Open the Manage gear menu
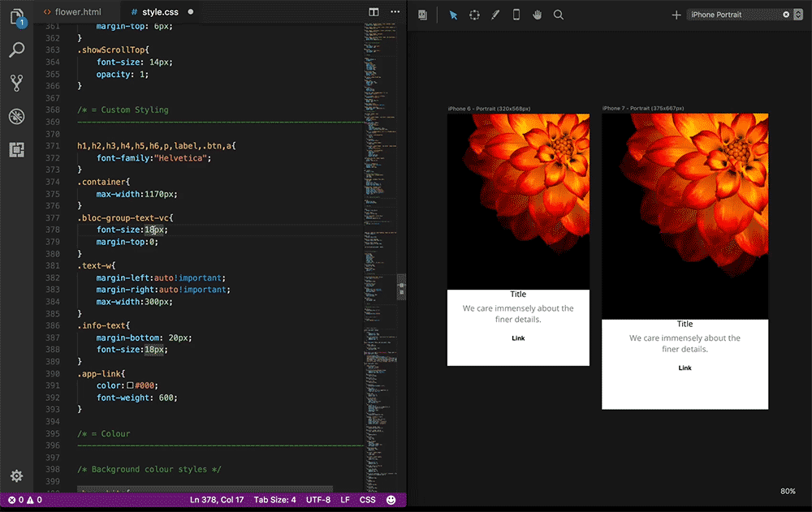Screen dimensions: 812x512 click(x=16, y=475)
